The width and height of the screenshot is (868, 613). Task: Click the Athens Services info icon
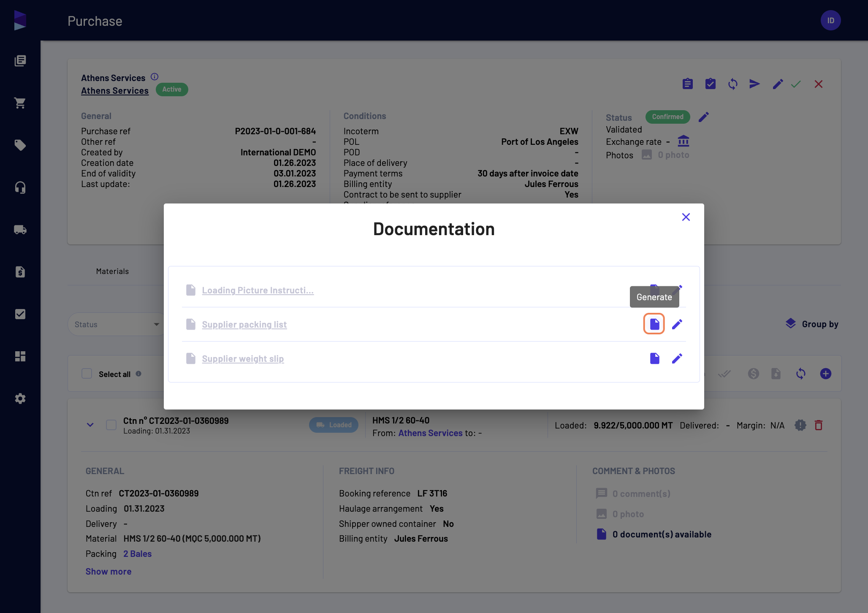155,76
